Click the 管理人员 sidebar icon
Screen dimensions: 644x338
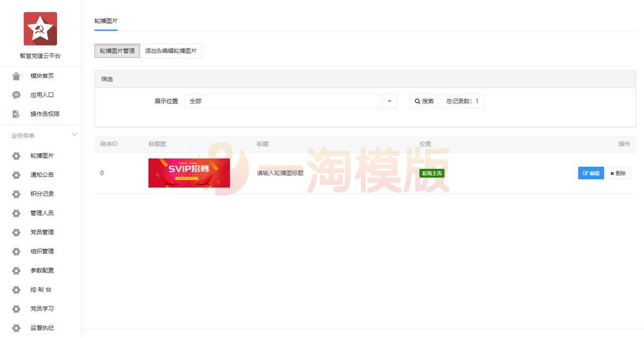(16, 212)
